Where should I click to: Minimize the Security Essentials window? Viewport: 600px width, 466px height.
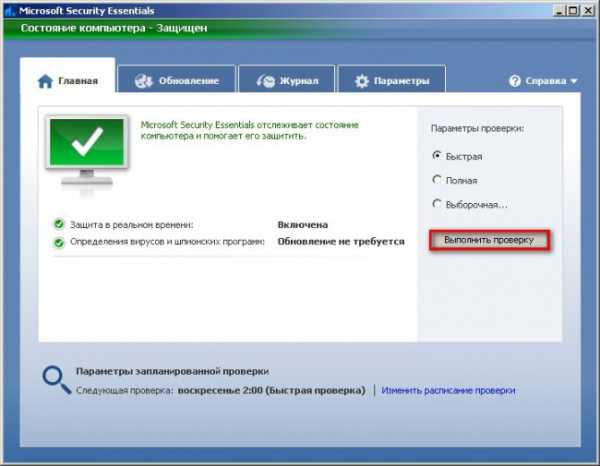point(559,11)
